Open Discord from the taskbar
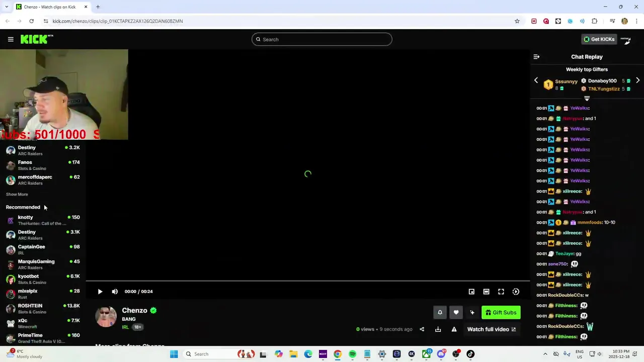Image resolution: width=644 pixels, height=362 pixels. (x=441, y=354)
